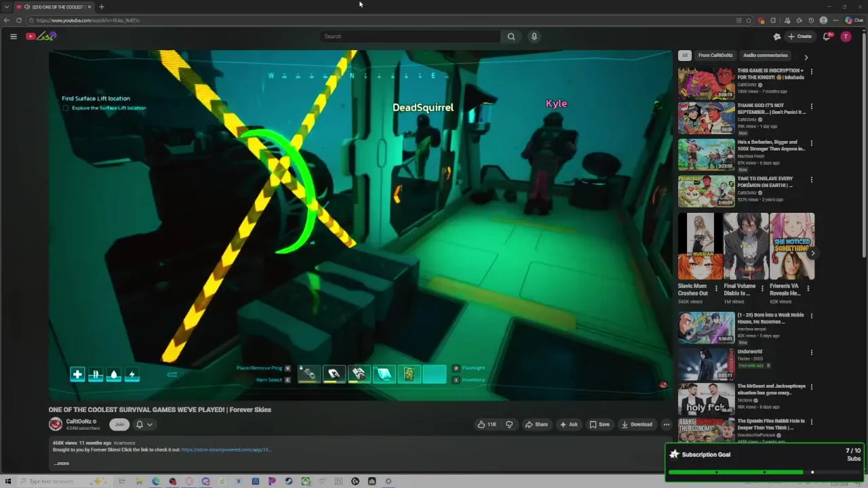868x488 pixels.
Task: Open the tab search dropdown arrow
Action: click(x=7, y=7)
